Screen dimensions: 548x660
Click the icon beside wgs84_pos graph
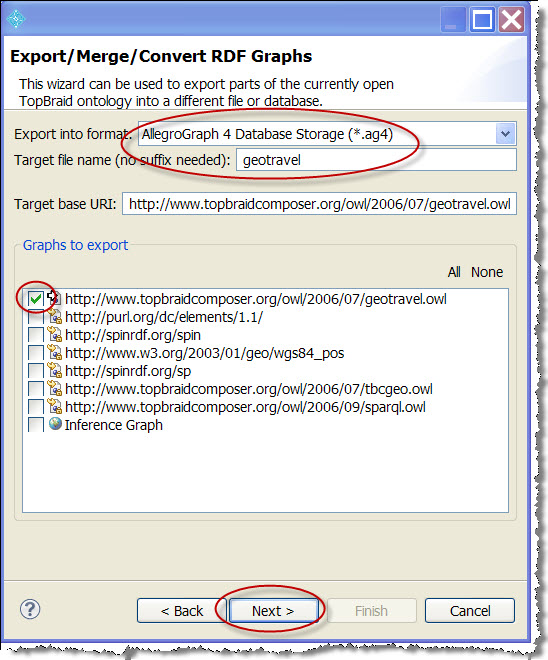click(55, 352)
